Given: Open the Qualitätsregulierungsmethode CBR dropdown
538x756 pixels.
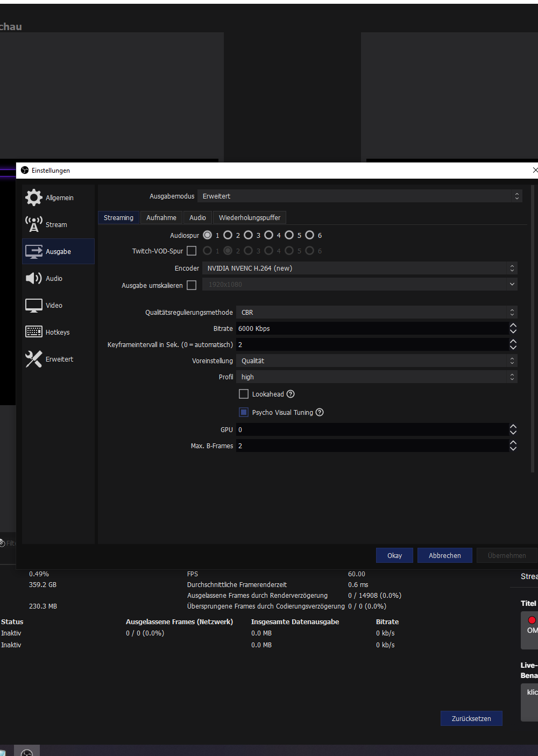Looking at the screenshot, I should tap(377, 312).
